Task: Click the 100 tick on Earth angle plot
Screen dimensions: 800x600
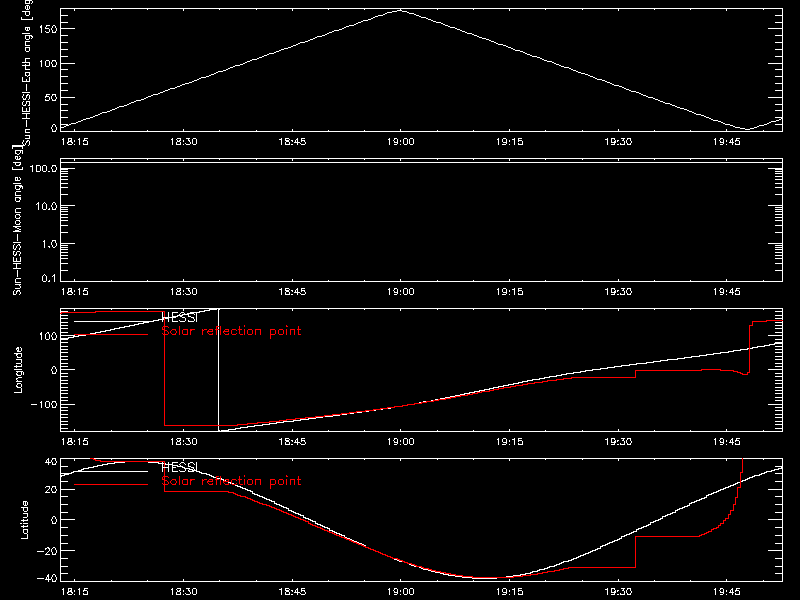Action: [x=48, y=63]
